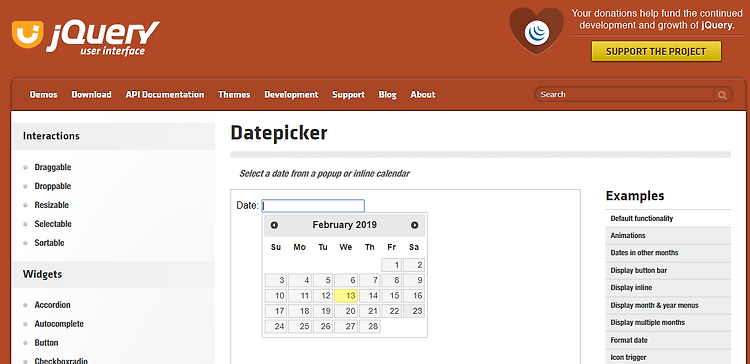This screenshot has width=750, height=364.
Task: Go to next month in datepicker
Action: coord(415,225)
